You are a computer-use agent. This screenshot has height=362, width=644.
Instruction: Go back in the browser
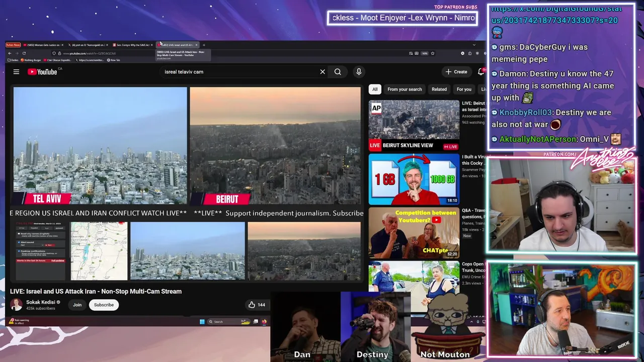[10, 53]
